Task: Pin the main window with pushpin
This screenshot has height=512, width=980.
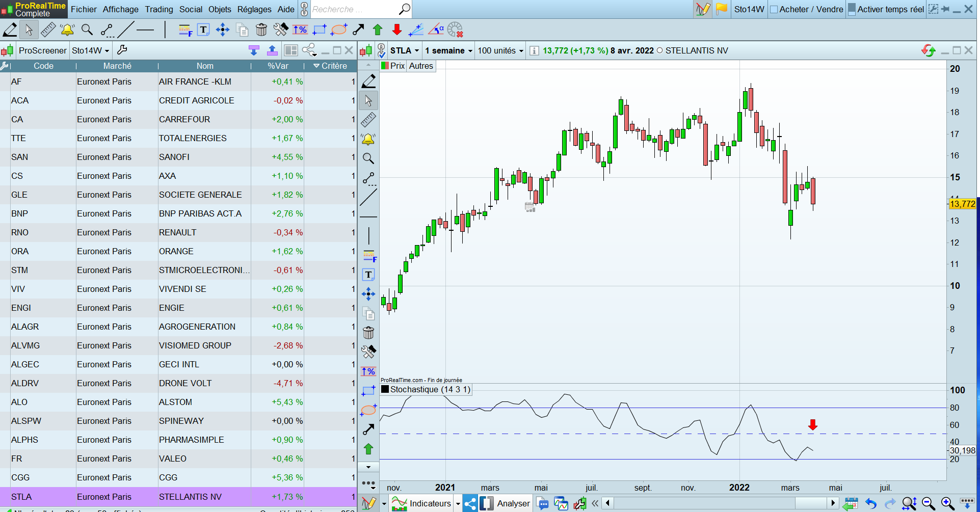Action: point(945,9)
